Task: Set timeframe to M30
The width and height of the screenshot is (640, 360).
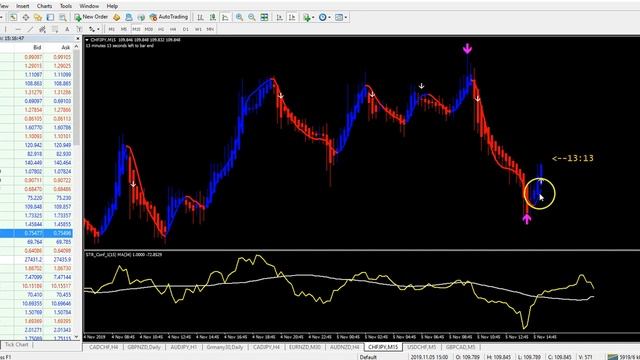Action: click(x=149, y=29)
